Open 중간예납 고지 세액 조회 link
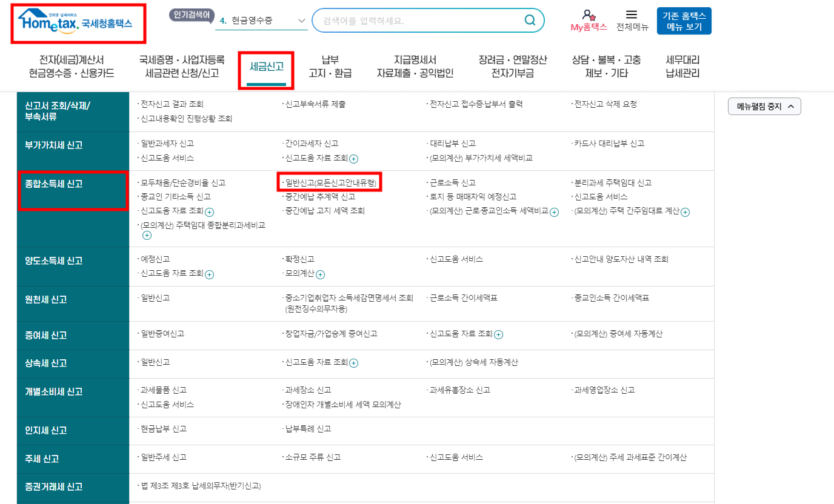 [x=324, y=211]
